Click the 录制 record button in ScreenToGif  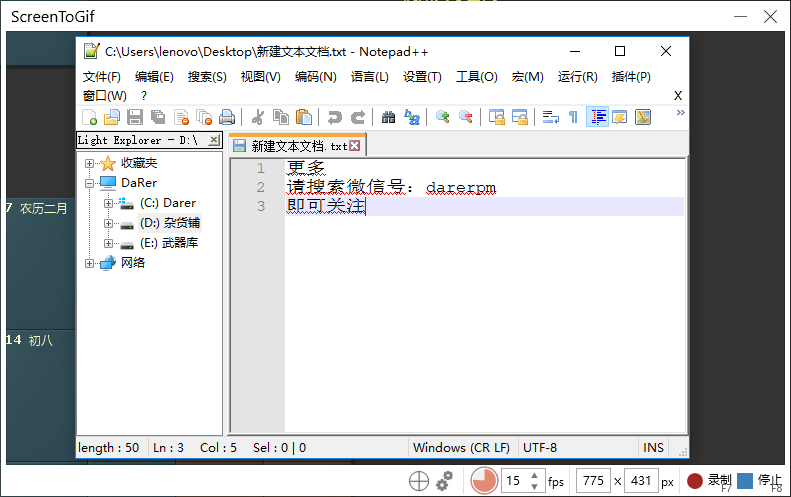709,481
